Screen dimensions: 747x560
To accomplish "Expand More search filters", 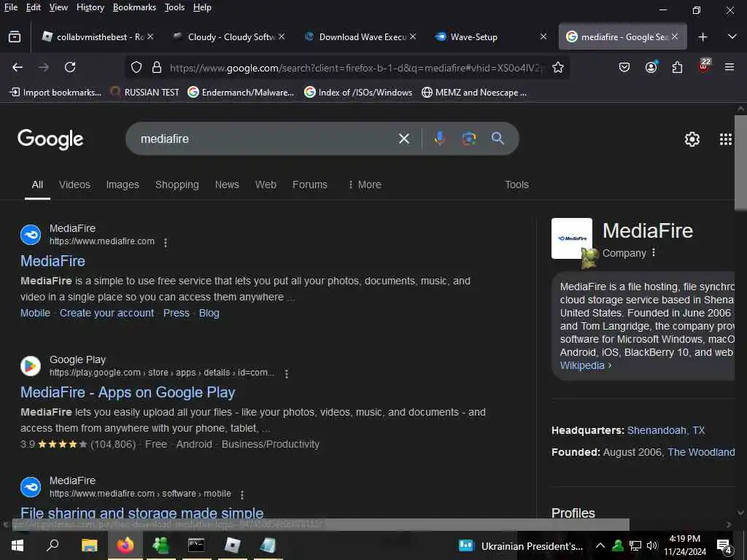I will pyautogui.click(x=365, y=184).
